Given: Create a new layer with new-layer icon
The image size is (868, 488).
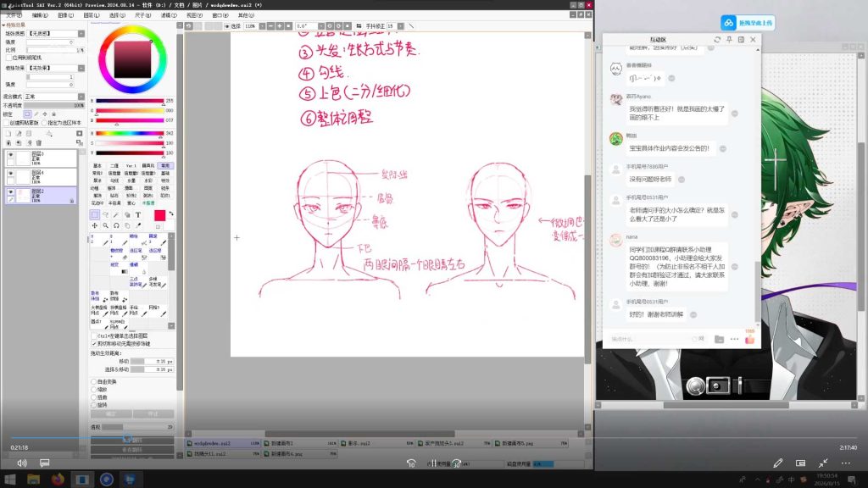Looking at the screenshot, I should [x=8, y=133].
